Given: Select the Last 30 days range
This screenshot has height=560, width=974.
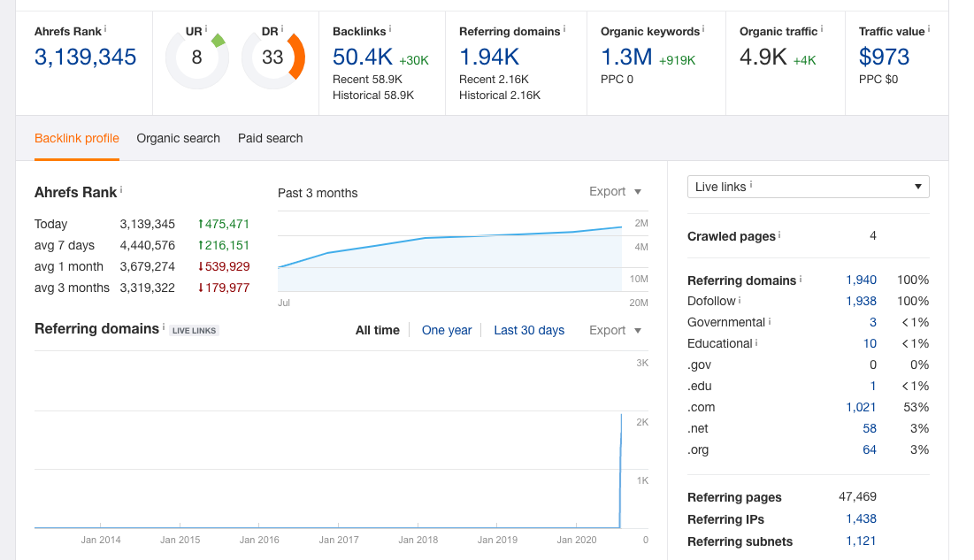Looking at the screenshot, I should [x=529, y=330].
